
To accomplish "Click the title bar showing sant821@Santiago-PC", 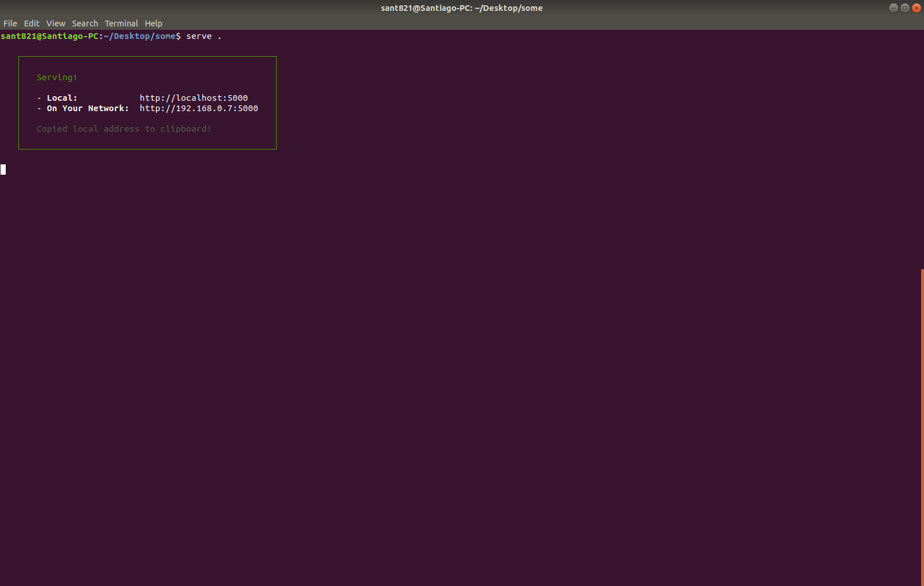I will 461,7.
